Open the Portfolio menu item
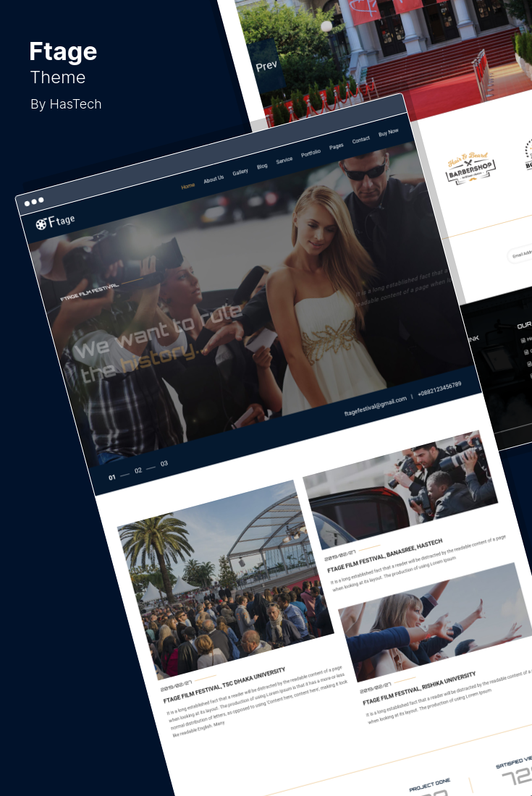This screenshot has height=796, width=532. (311, 153)
